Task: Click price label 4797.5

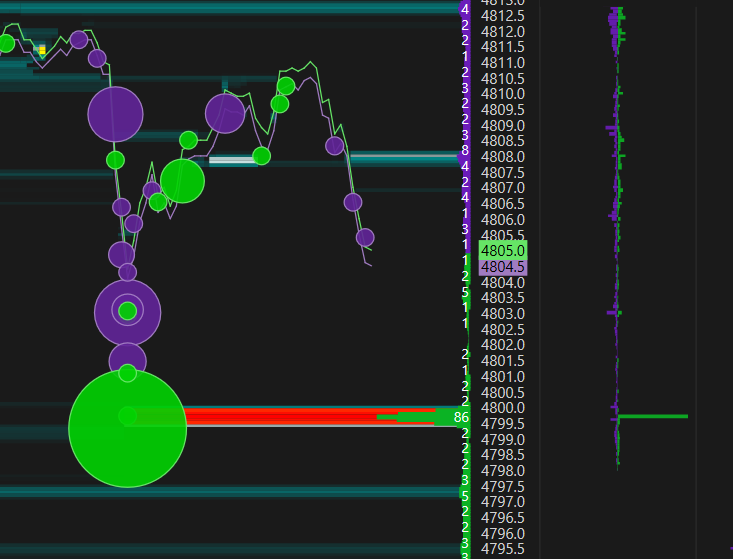Action: pyautogui.click(x=503, y=487)
